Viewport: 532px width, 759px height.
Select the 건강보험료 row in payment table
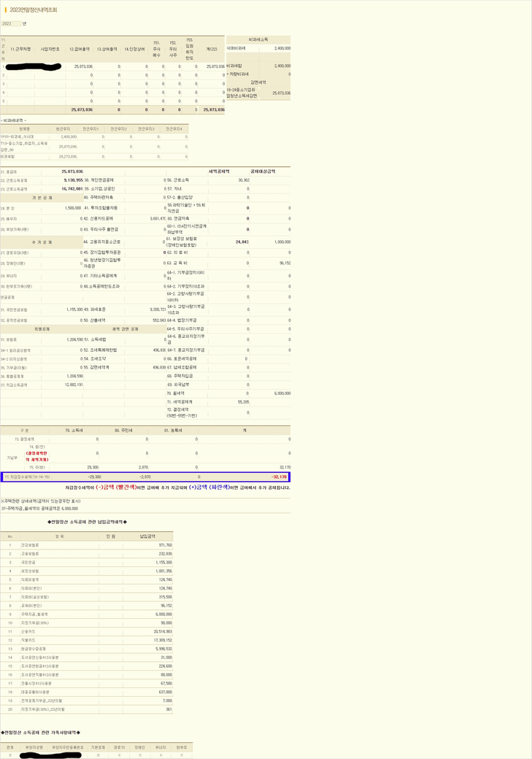coord(32,545)
